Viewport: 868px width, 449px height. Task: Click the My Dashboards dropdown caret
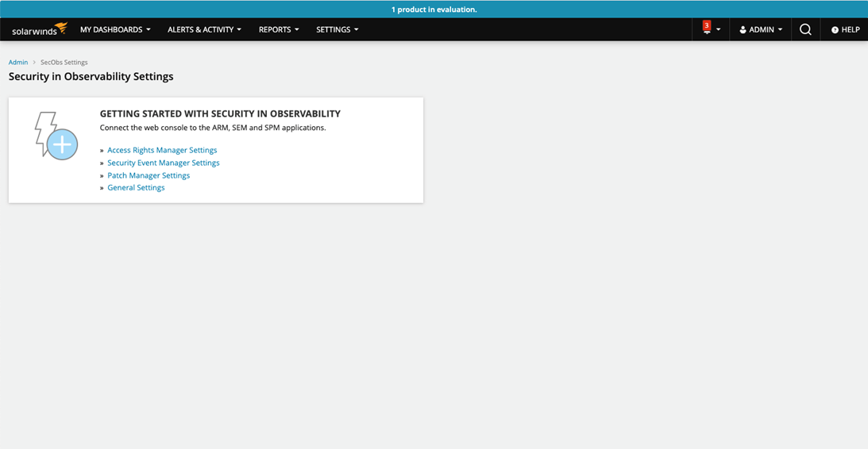coord(149,29)
